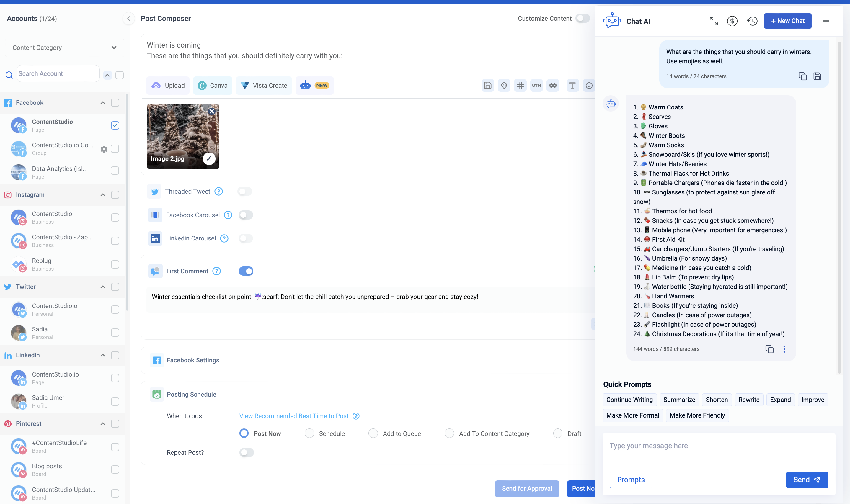Click the Post Now radio button

(243, 433)
